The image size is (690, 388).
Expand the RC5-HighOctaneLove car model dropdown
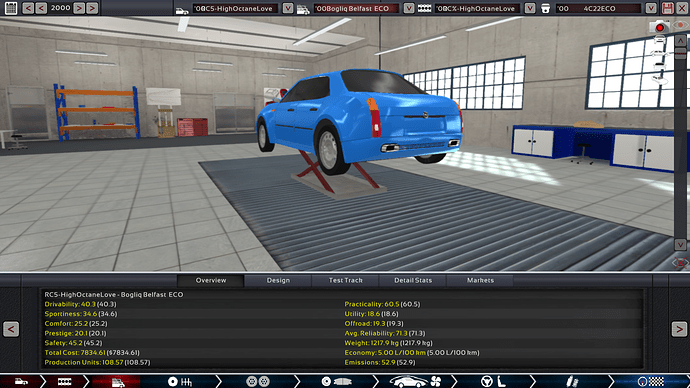click(287, 8)
